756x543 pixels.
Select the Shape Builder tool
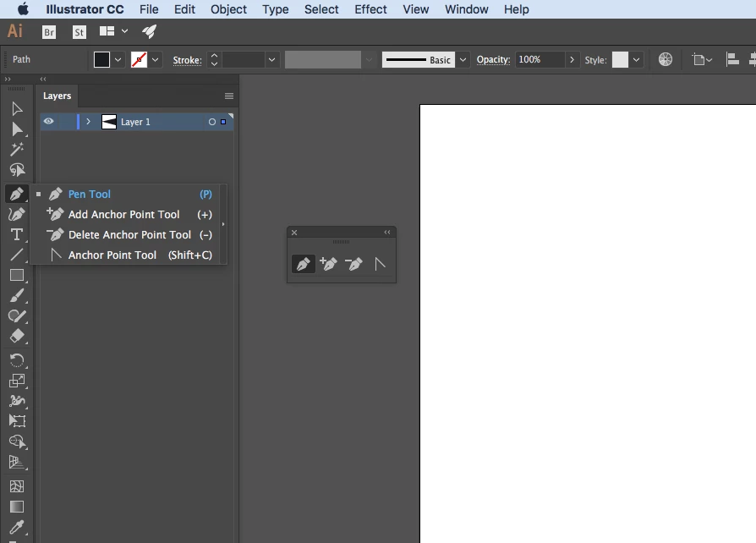(17, 442)
